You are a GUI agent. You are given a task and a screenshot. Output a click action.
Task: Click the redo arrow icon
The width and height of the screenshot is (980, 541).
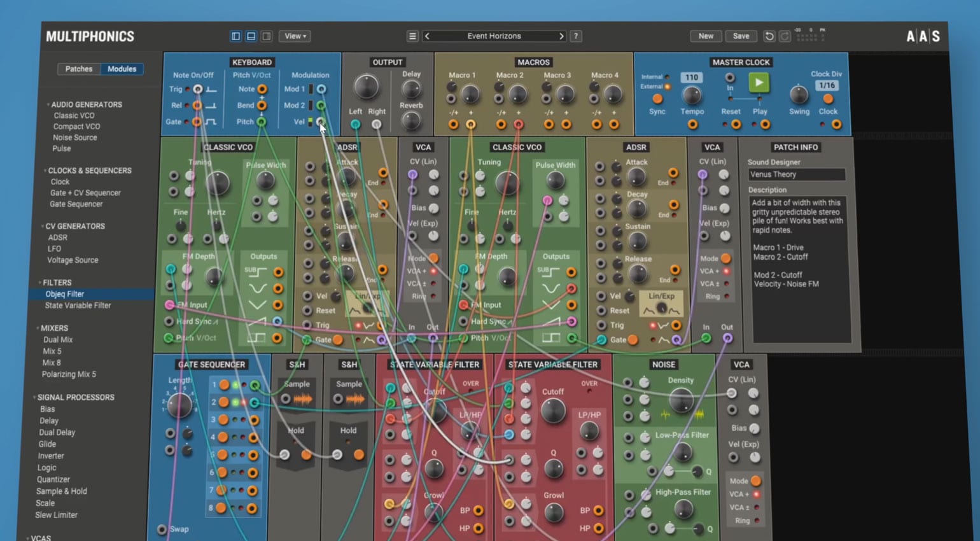pos(785,36)
